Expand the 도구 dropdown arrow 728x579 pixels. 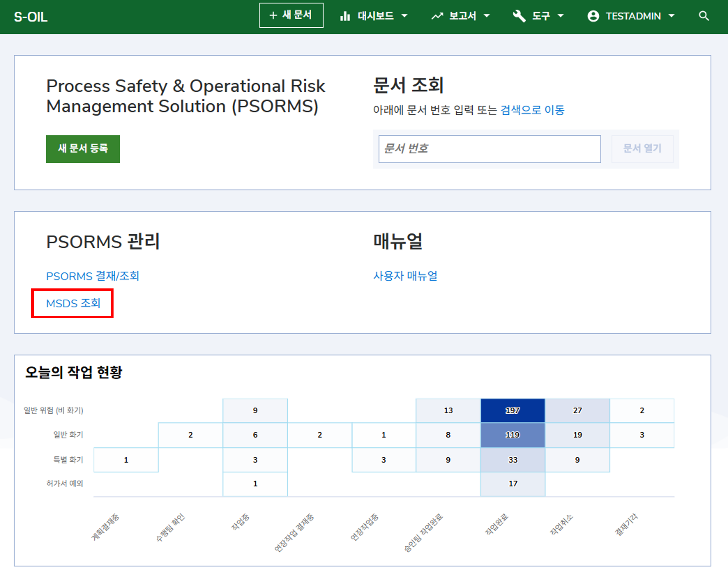click(x=561, y=15)
